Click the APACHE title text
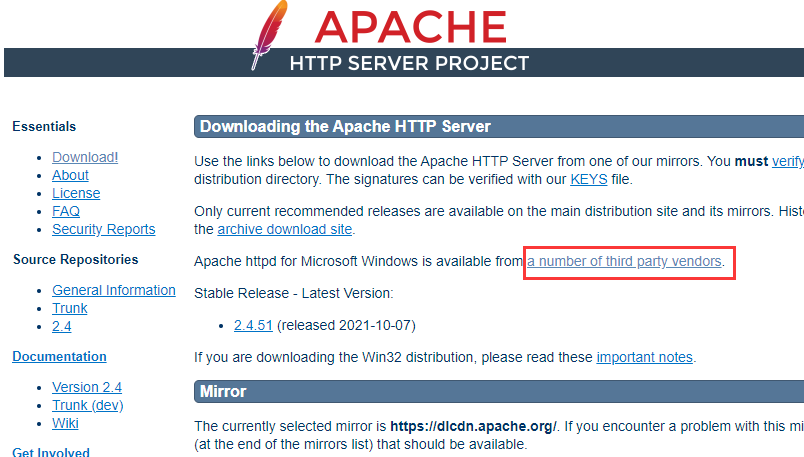The image size is (804, 457). coord(411,27)
